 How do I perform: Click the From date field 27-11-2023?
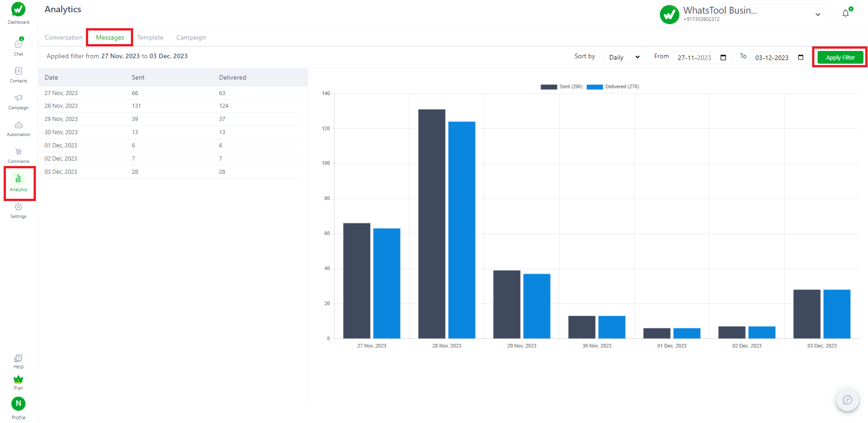[702, 57]
